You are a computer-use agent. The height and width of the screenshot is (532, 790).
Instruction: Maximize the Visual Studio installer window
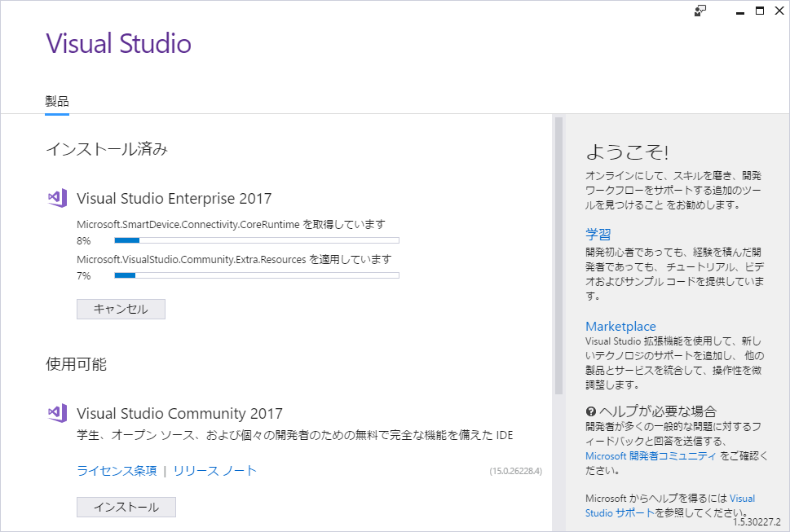pos(760,11)
